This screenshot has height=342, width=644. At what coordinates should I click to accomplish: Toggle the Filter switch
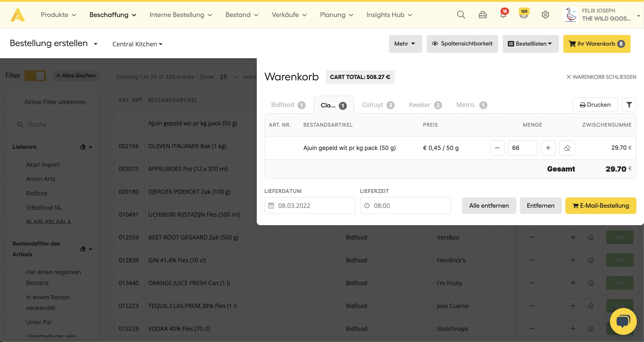pos(35,76)
